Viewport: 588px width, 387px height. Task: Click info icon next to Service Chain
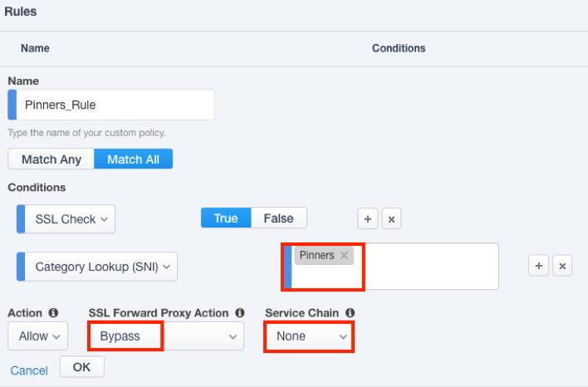pyautogui.click(x=350, y=313)
